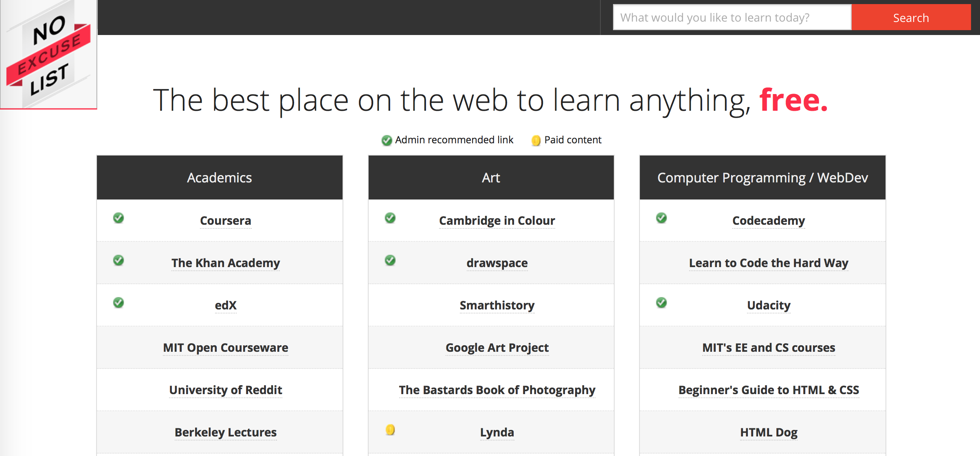This screenshot has width=980, height=456.
Task: Go to University of Reddit
Action: click(x=226, y=390)
